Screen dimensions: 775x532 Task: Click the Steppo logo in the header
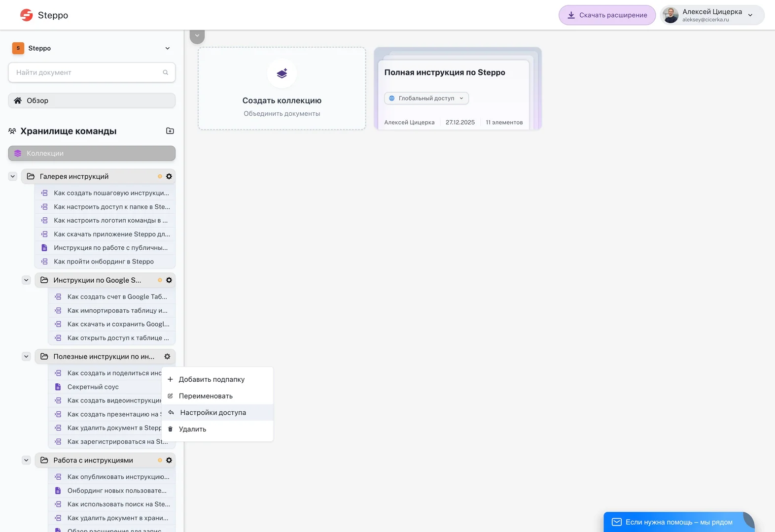[x=27, y=15]
